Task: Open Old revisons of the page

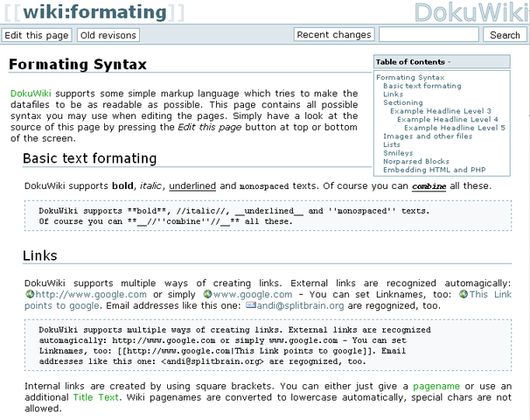Action: [x=108, y=35]
